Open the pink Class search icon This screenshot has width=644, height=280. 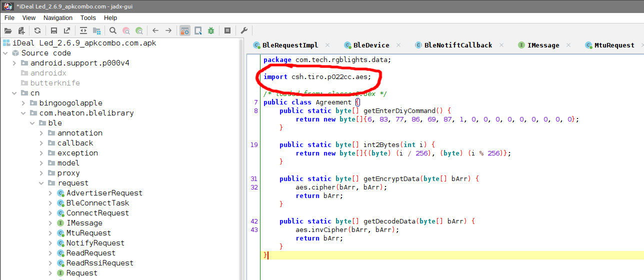coord(126,30)
